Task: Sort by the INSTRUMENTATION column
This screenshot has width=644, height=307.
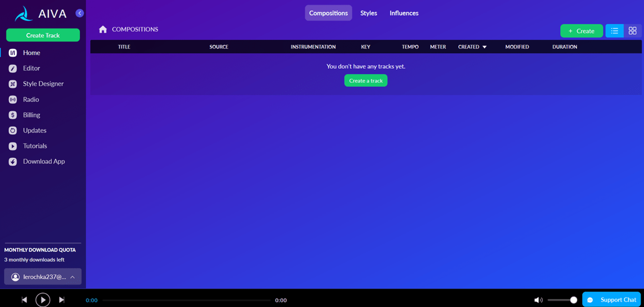Action: coord(313,47)
